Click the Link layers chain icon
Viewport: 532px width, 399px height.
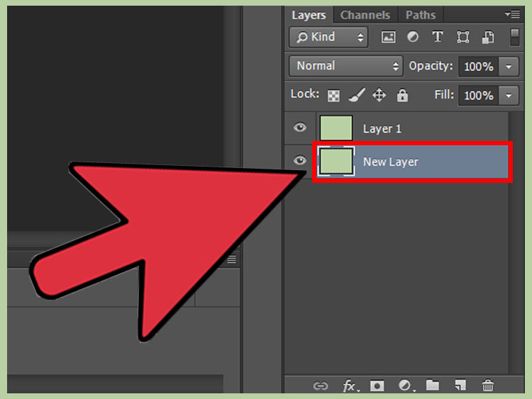[321, 386]
